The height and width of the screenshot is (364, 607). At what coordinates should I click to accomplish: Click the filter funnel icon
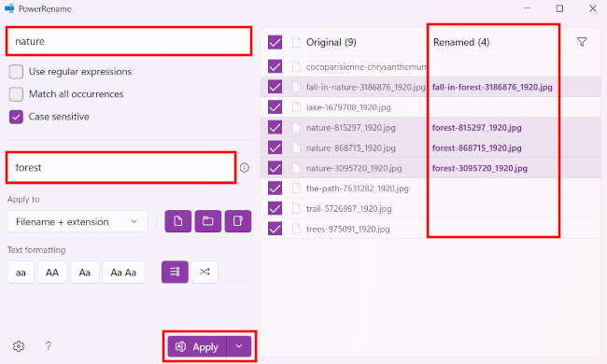582,42
